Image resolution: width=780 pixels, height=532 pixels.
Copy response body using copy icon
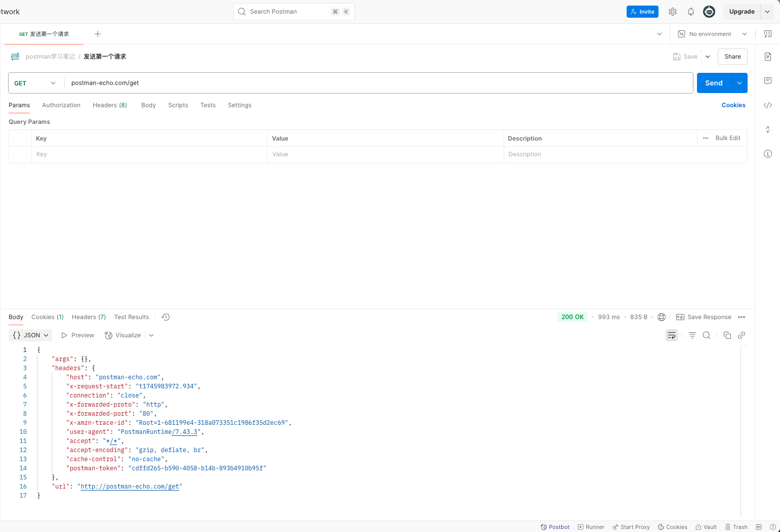pos(727,335)
